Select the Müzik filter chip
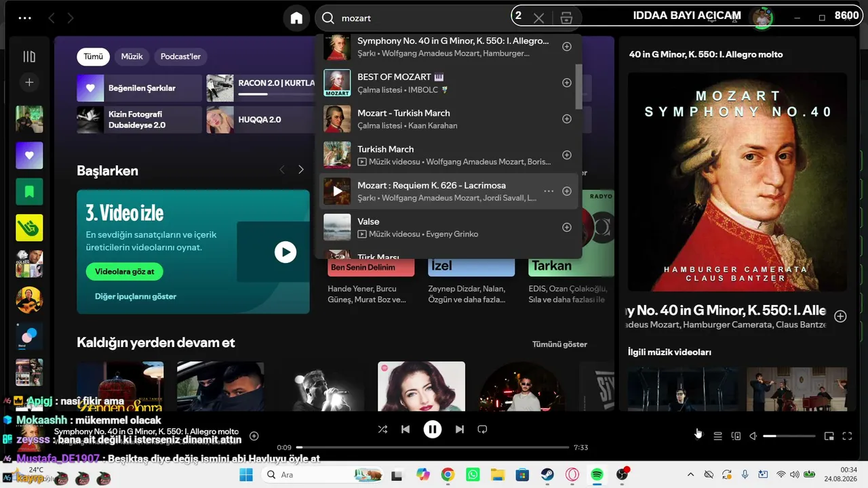Image resolution: width=868 pixels, height=488 pixels. click(132, 57)
